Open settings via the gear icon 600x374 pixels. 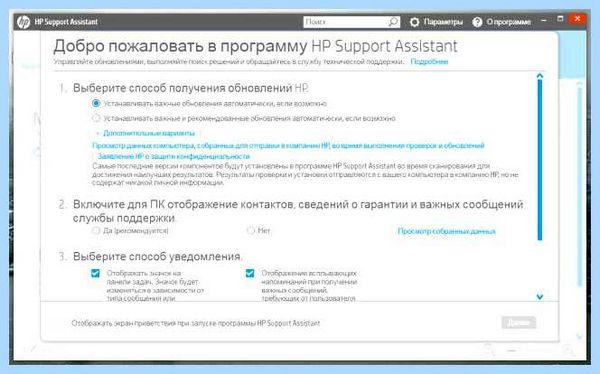point(414,22)
